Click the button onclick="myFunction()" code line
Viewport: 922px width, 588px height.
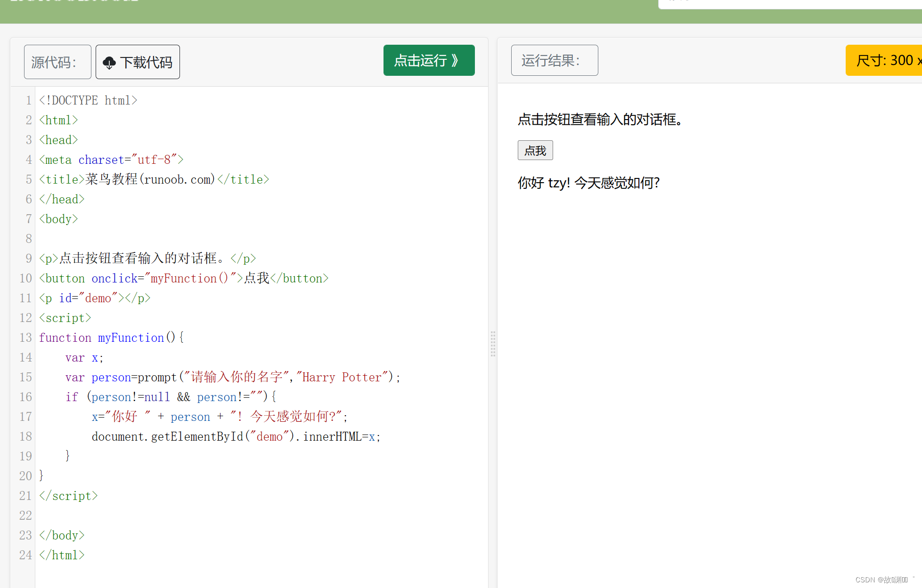coord(184,278)
